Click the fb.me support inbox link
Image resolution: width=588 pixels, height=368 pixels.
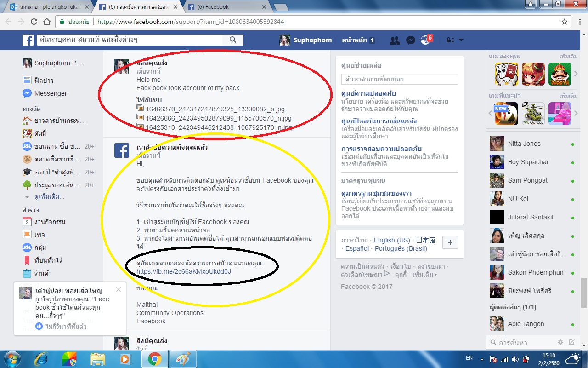(184, 271)
